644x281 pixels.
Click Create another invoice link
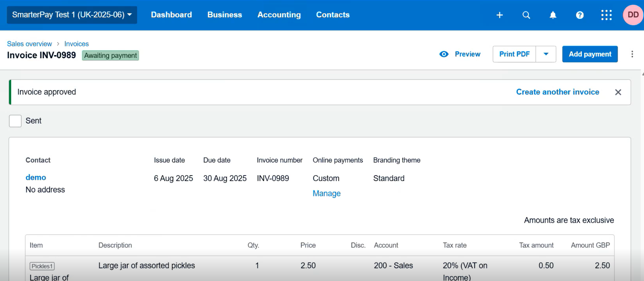tap(558, 92)
